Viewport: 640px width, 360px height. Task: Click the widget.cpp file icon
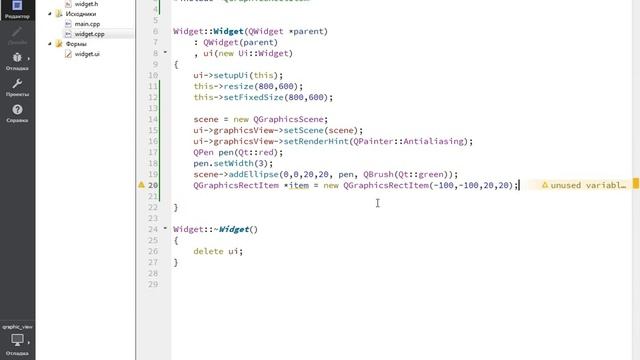tap(68, 34)
